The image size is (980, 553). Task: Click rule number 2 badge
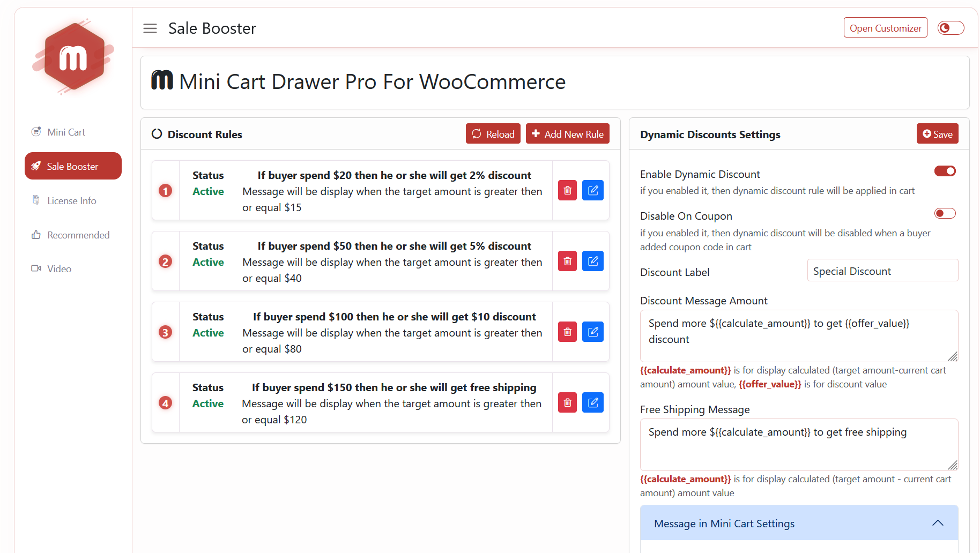point(166,261)
